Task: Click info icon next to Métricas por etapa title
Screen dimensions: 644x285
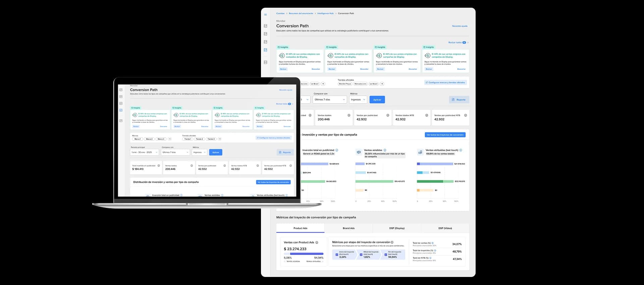Action: point(392,242)
